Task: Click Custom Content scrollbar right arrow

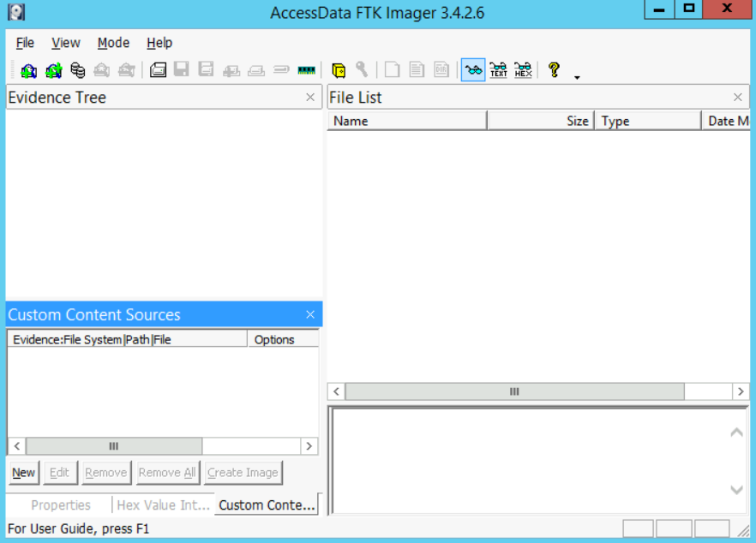Action: click(309, 445)
